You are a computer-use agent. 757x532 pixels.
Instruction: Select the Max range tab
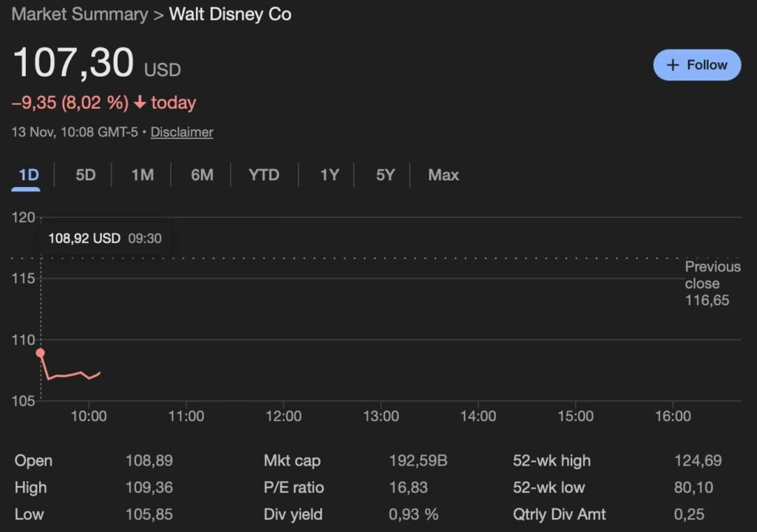click(x=444, y=175)
